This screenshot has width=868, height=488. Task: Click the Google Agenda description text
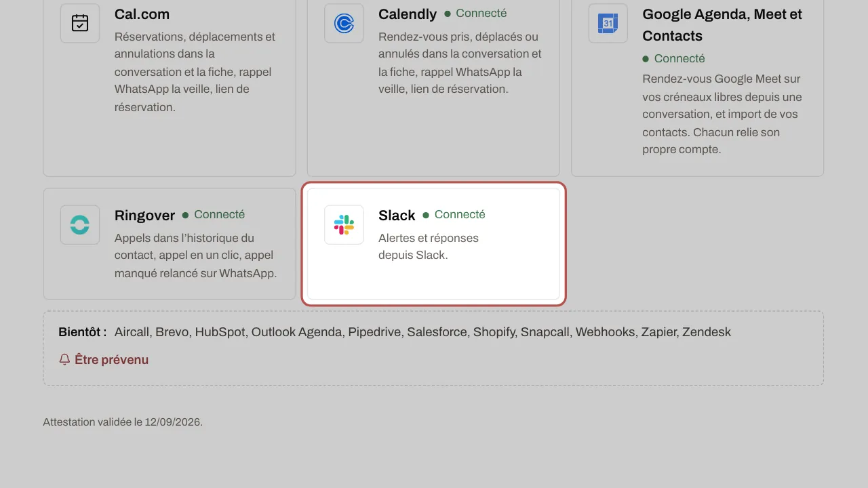(722, 115)
